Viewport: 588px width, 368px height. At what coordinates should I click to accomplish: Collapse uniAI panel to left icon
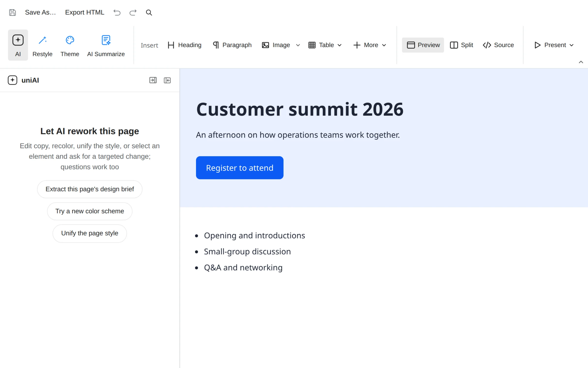(x=167, y=80)
